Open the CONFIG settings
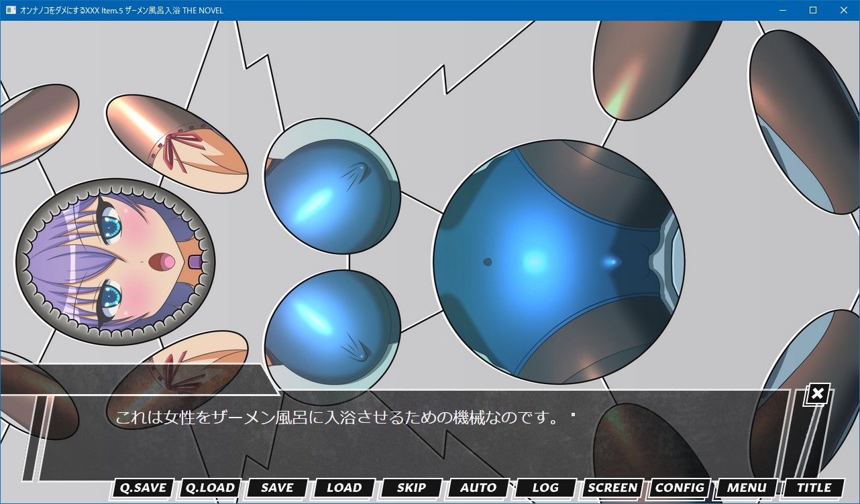The width and height of the screenshot is (860, 504). click(x=680, y=488)
